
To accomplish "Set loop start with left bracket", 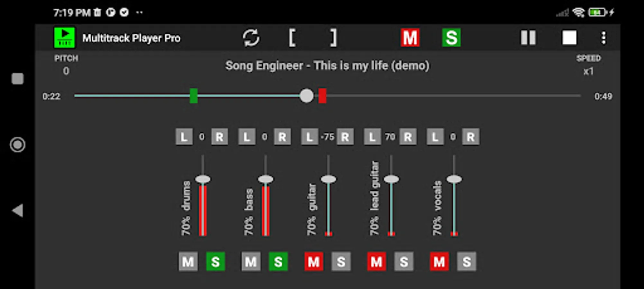I will (292, 38).
